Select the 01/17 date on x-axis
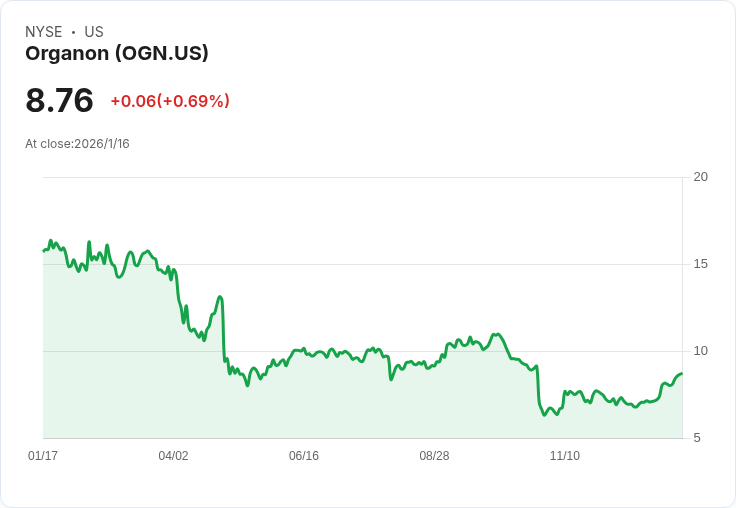736x508 pixels. coord(43,456)
